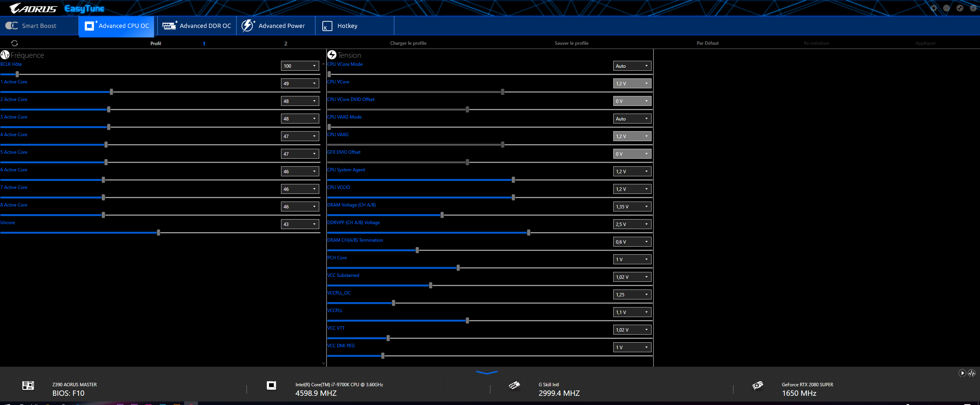980x405 pixels.
Task: Open the 1 Active Core ratio dropdown
Action: point(300,83)
